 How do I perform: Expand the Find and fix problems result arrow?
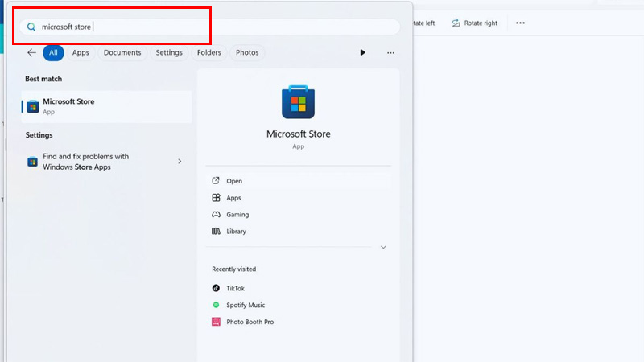(x=180, y=162)
